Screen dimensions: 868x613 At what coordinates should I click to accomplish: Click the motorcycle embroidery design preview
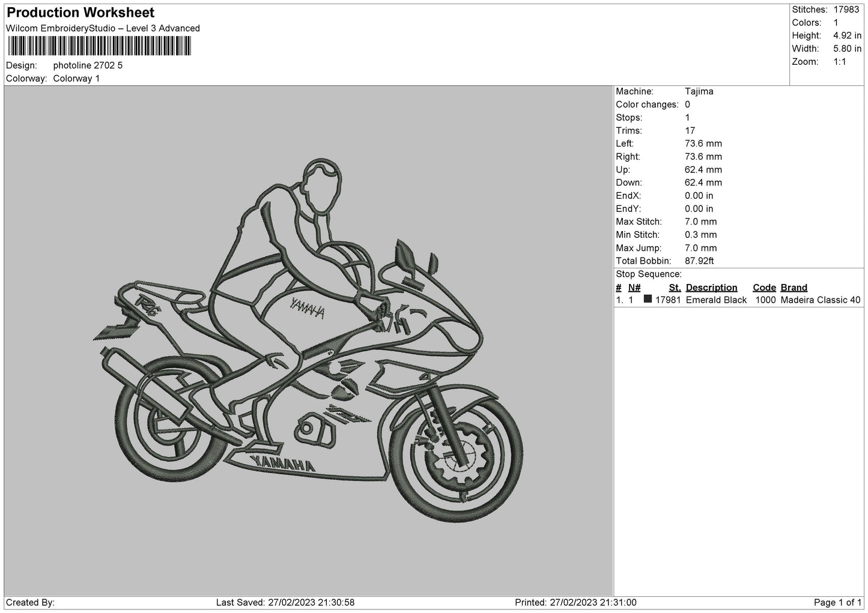(308, 340)
